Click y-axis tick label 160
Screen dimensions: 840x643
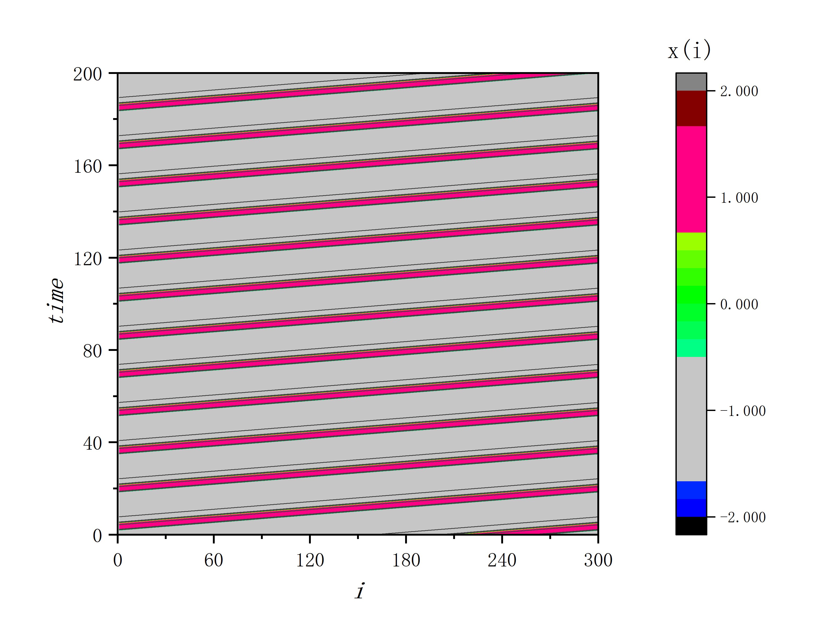[87, 166]
